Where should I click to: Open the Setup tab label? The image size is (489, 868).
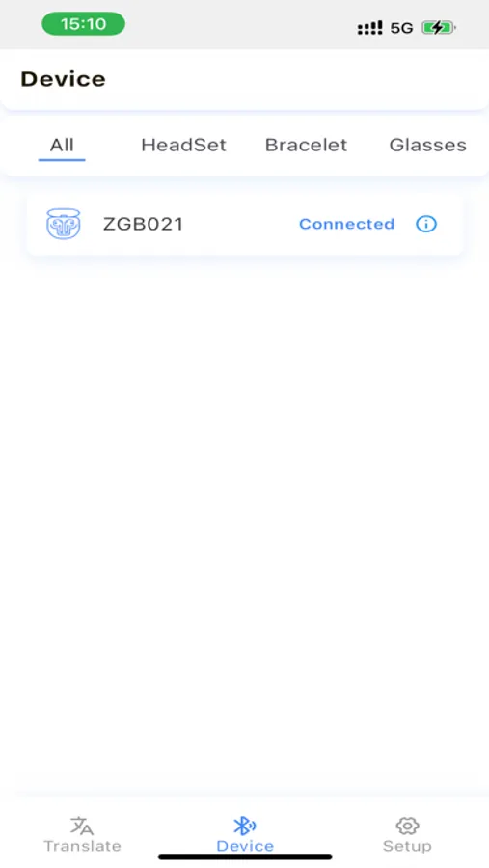tap(407, 846)
